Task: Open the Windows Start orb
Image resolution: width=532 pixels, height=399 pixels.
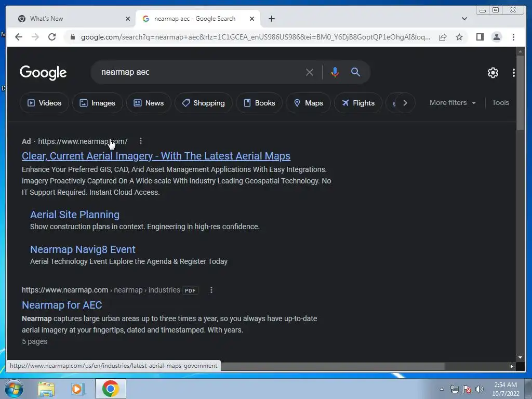Action: coord(14,389)
